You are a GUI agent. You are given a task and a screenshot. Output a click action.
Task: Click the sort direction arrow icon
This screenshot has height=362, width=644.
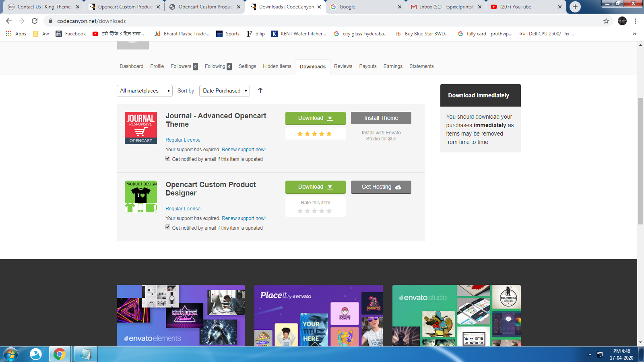click(260, 90)
